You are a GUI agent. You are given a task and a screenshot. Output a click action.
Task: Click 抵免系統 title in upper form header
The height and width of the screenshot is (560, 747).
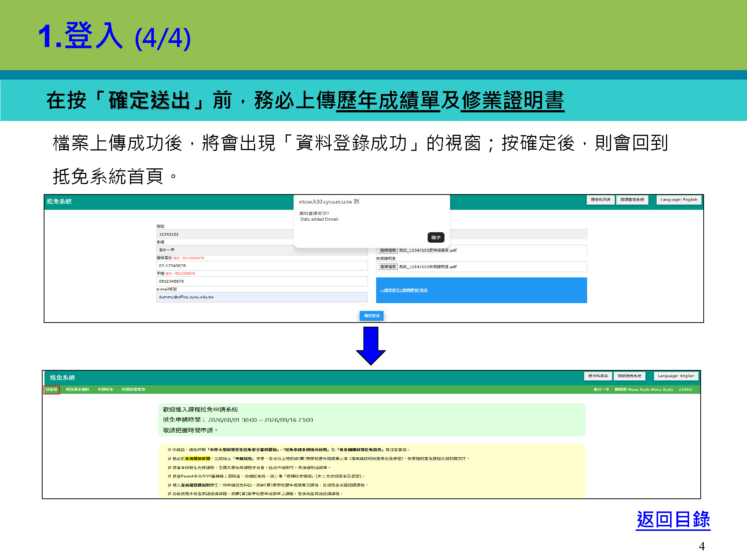pyautogui.click(x=59, y=202)
